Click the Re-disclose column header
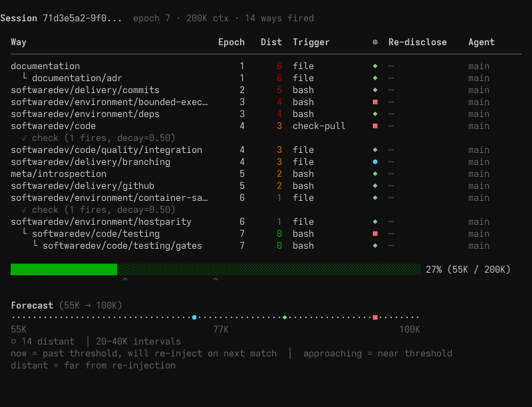Image resolution: width=532 pixels, height=407 pixels. coord(418,42)
